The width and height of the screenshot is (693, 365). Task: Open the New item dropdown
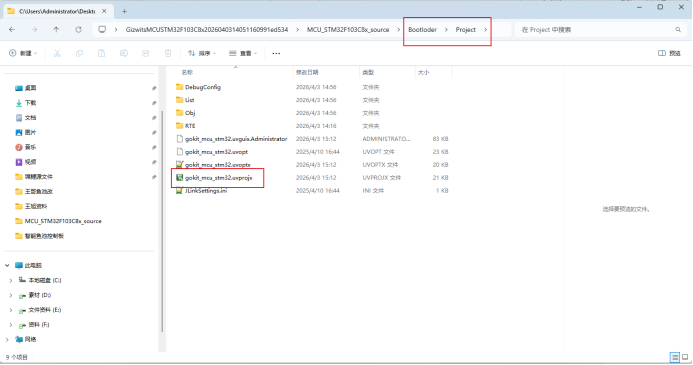point(23,53)
